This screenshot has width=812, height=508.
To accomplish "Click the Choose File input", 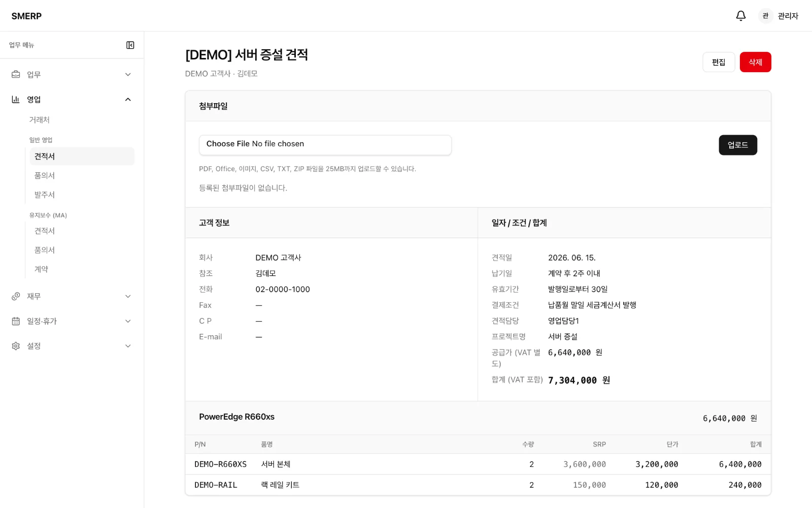I will [x=325, y=145].
